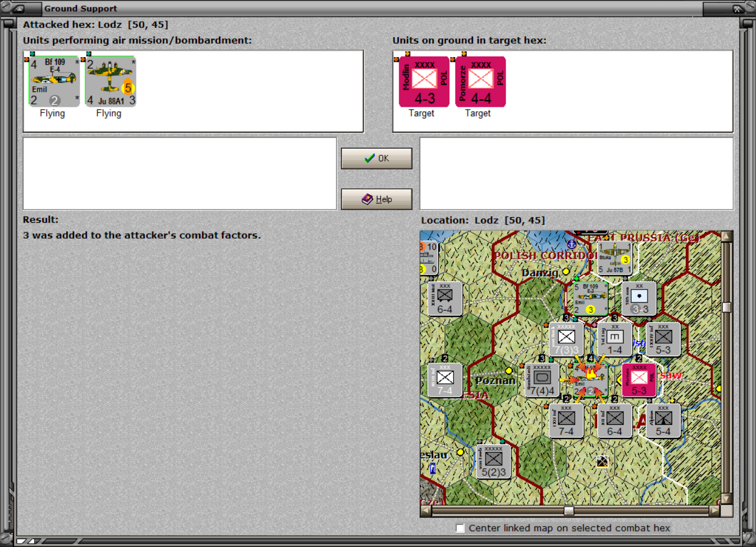756x547 pixels.
Task: Enable Center linked map on selected combat hex
Action: tap(460, 528)
